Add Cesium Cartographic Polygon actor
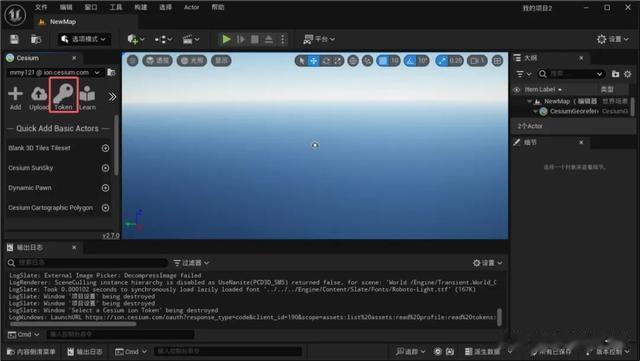Image resolution: width=640 pixels, height=361 pixels. (105, 207)
